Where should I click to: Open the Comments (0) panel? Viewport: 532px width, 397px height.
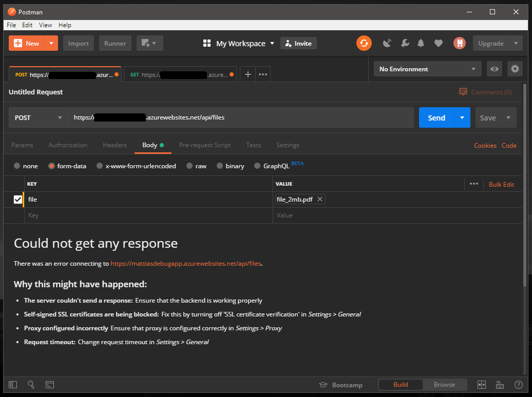click(485, 92)
